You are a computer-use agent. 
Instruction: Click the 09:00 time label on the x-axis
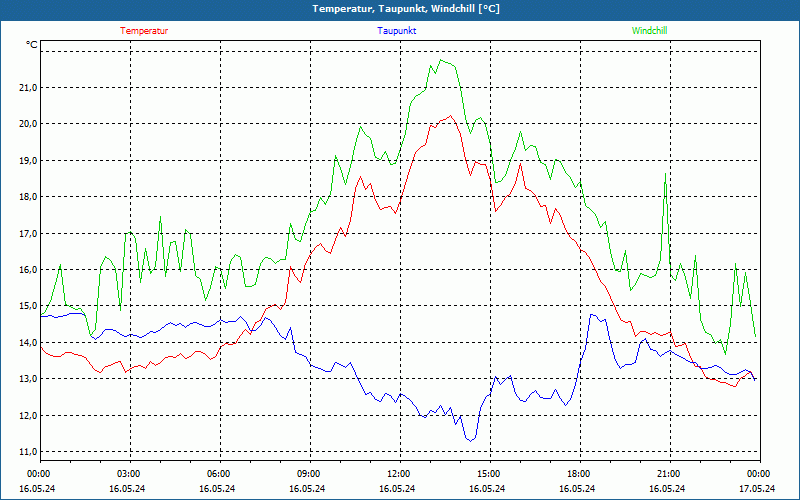(309, 474)
